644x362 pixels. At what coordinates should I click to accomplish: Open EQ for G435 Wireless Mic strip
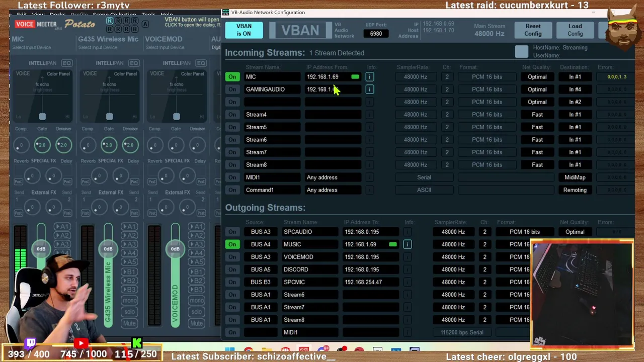[133, 63]
